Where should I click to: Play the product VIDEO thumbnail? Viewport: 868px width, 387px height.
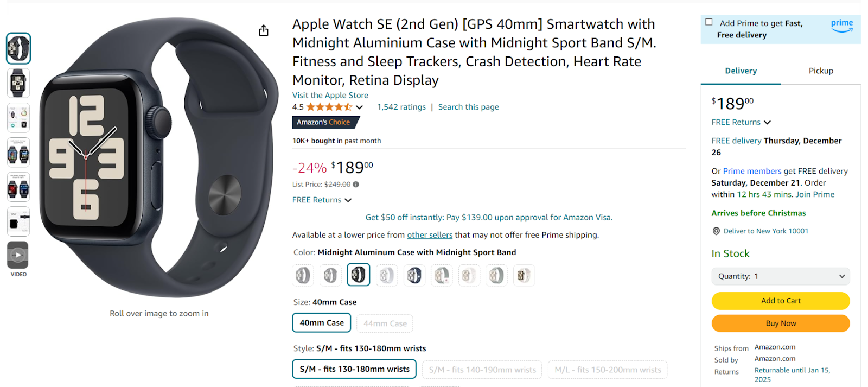pos(17,255)
